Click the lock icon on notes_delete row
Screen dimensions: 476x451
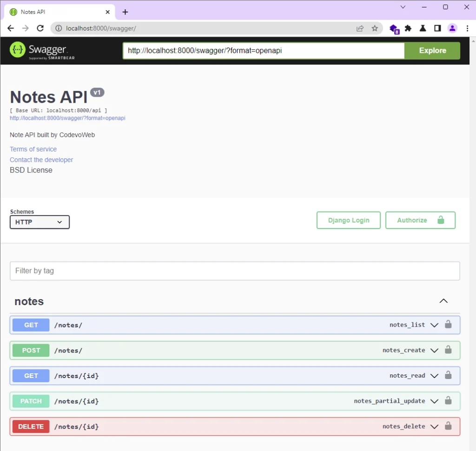(448, 426)
